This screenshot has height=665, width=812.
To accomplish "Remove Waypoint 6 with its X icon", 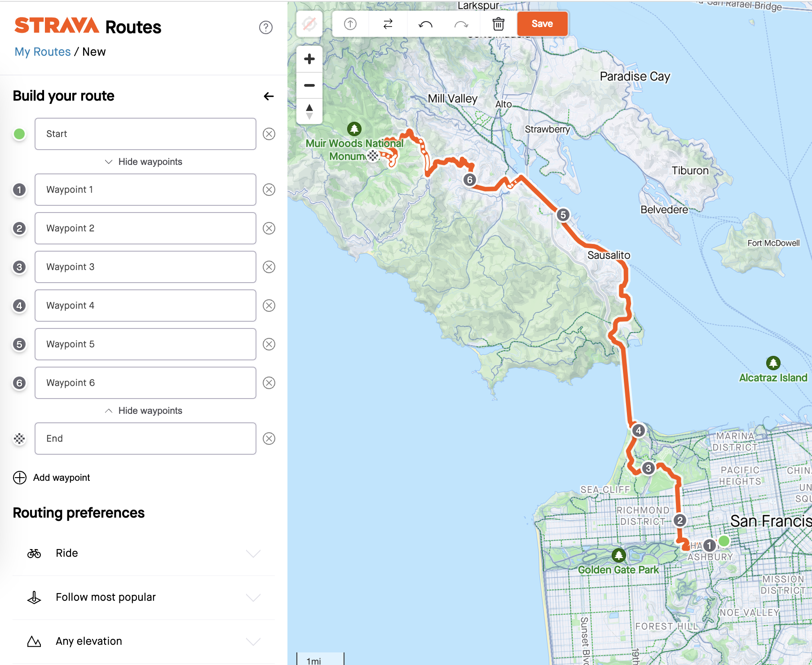I will 269,383.
